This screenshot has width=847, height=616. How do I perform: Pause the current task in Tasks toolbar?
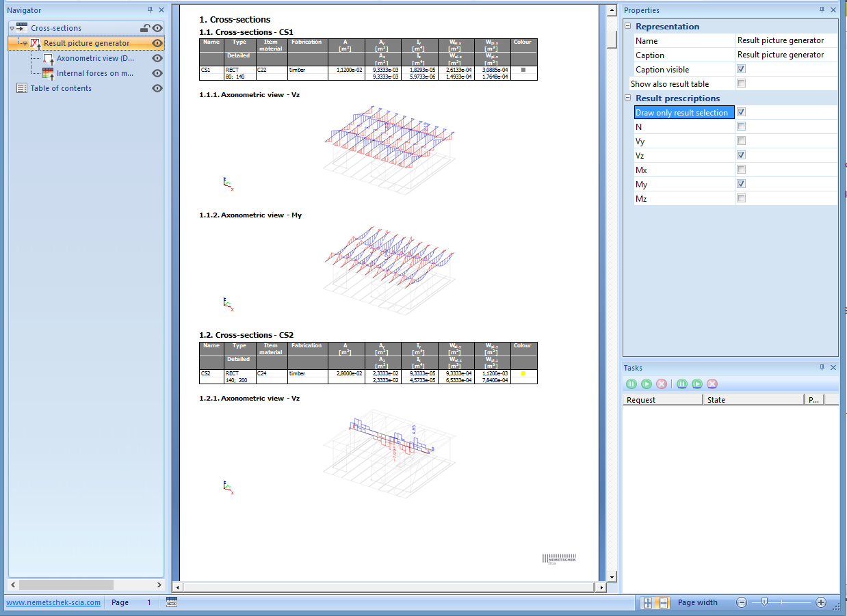point(631,384)
